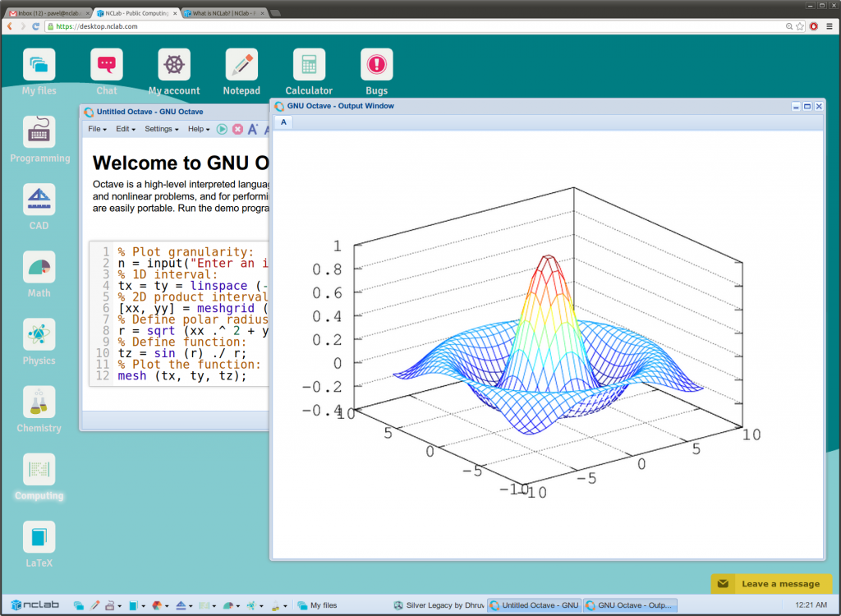Expand the taskbar Math pie-chart dropdown
Image resolution: width=841 pixels, height=616 pixels.
pos(237,606)
